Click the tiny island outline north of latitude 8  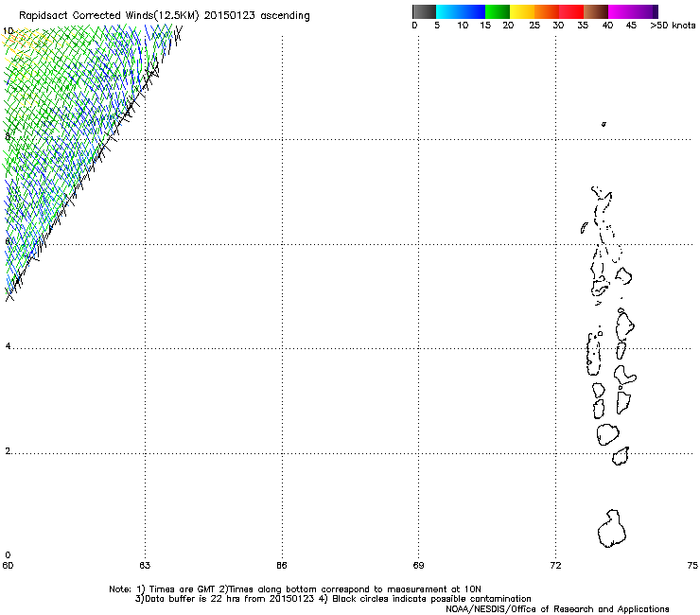point(604,124)
